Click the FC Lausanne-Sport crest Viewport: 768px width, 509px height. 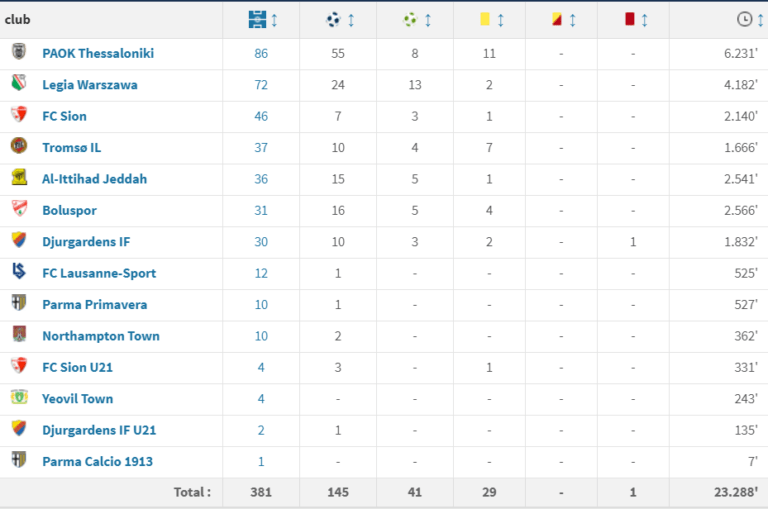(x=19, y=272)
